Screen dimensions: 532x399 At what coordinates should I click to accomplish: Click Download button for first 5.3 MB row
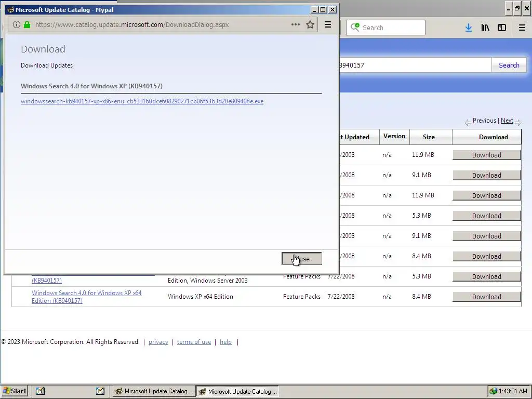click(486, 216)
